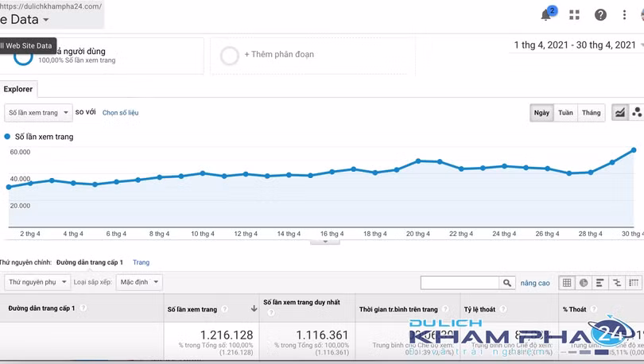Select the data table view icon
Viewport: 644px width, 364px height.
click(x=567, y=283)
